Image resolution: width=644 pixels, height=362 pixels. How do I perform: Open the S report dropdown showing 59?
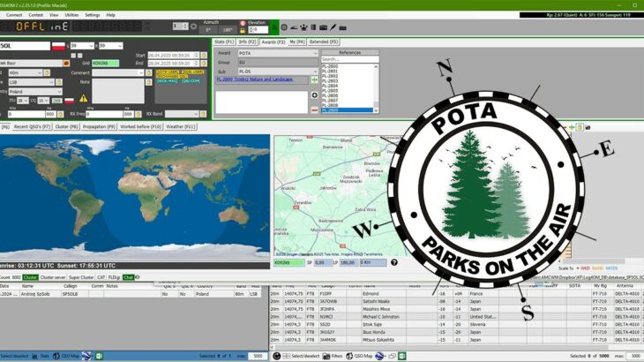point(82,46)
